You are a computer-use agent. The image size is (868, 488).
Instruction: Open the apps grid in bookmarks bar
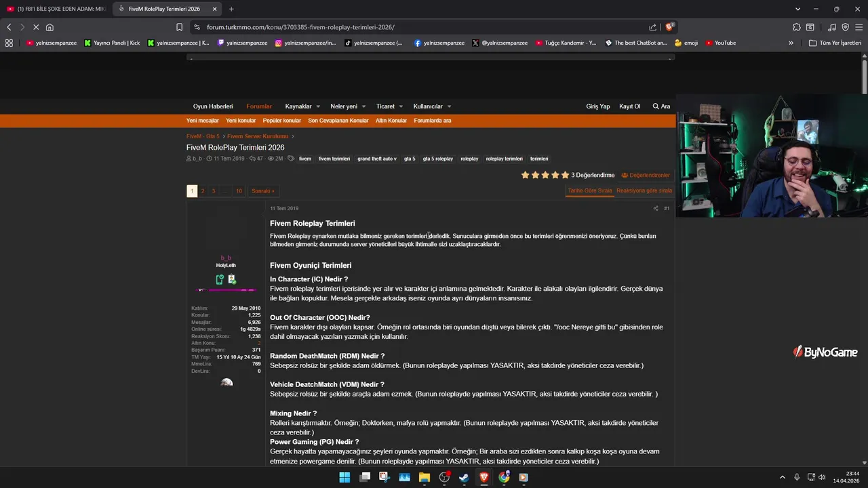coord(9,43)
